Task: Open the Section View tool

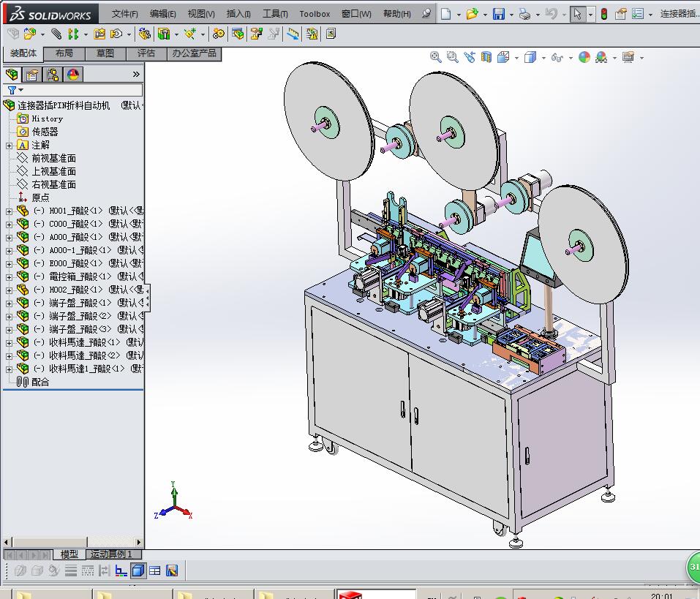Action: (x=486, y=57)
